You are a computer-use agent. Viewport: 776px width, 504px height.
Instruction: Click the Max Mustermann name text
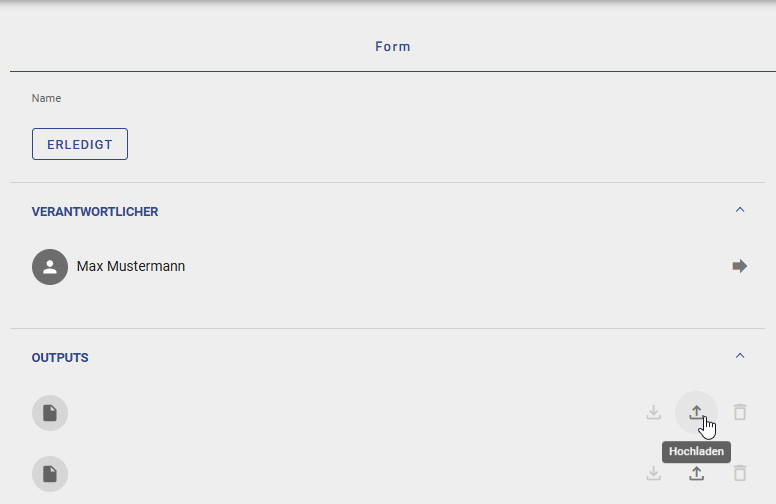coord(131,267)
